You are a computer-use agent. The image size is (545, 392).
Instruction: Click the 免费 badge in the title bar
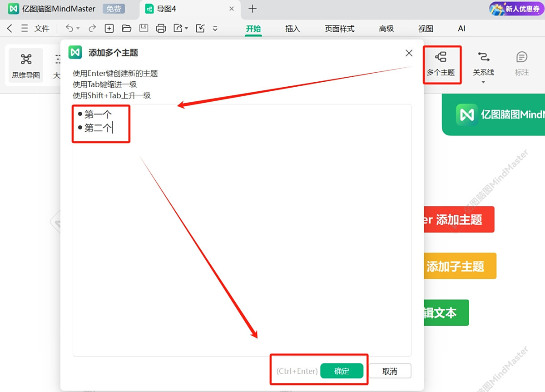coord(114,9)
